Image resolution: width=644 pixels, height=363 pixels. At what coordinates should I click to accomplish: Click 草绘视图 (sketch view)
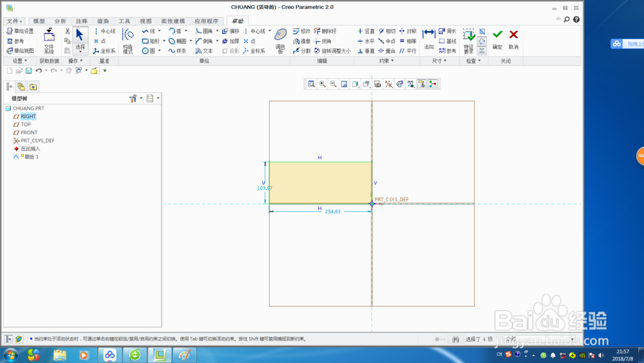[21, 51]
